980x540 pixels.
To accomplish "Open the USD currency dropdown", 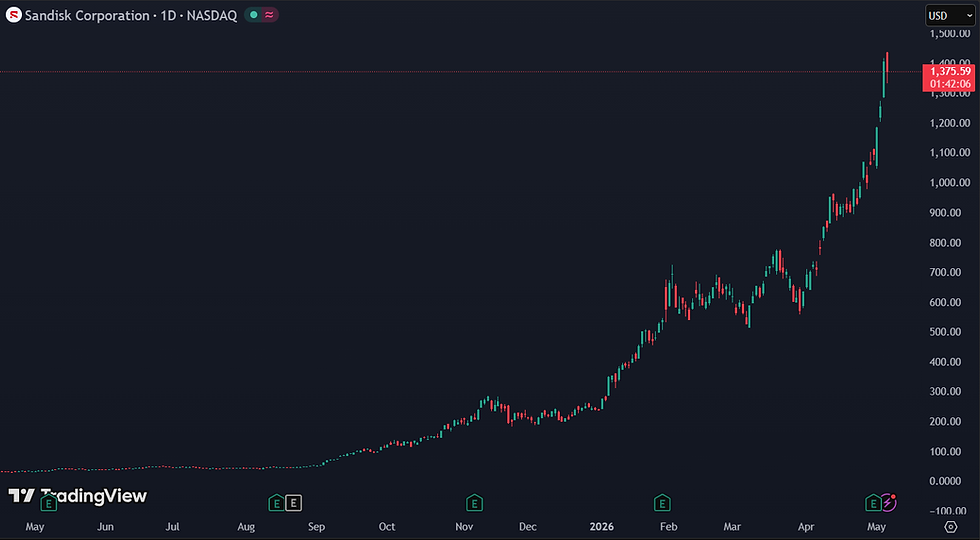I will 950,16.
